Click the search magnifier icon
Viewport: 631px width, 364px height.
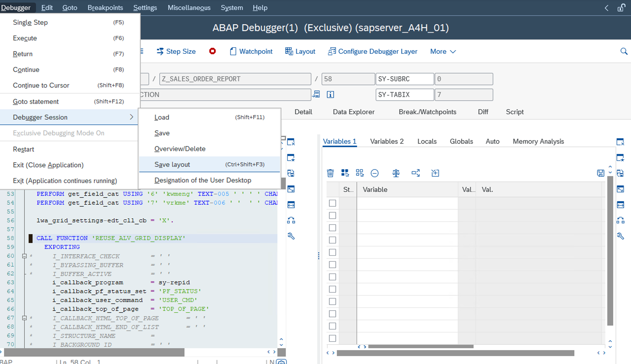[x=624, y=51]
